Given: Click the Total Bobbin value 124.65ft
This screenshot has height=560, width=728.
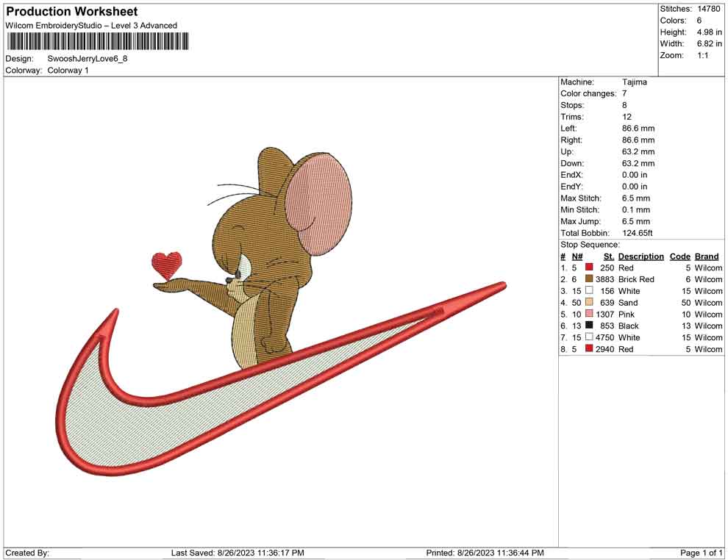Looking at the screenshot, I should pos(637,233).
